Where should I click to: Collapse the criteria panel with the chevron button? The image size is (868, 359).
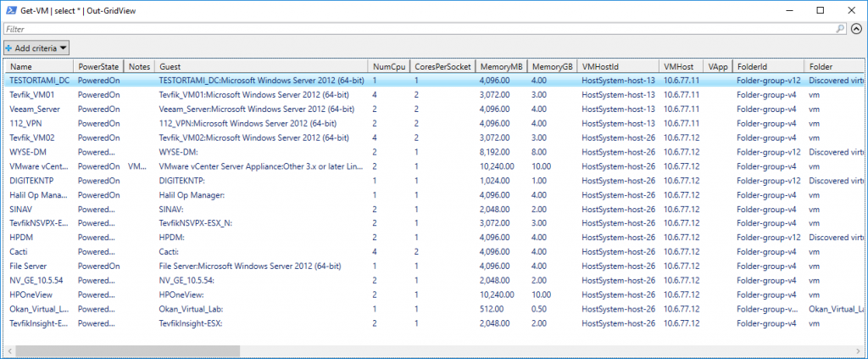pyautogui.click(x=856, y=29)
